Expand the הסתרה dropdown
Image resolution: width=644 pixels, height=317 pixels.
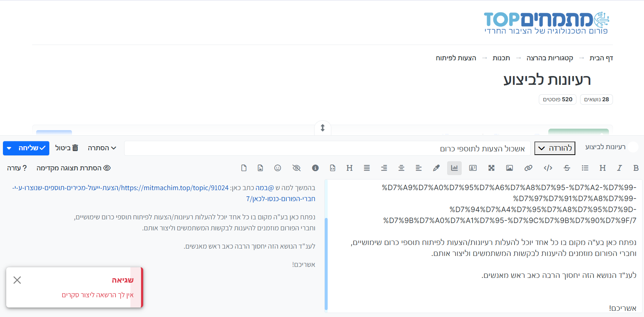(x=102, y=148)
